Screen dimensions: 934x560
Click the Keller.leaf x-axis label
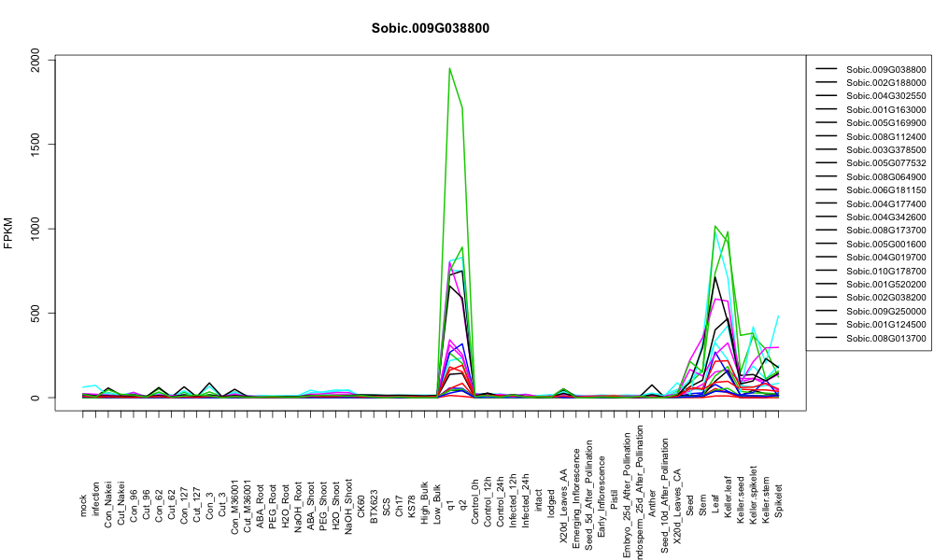[x=728, y=497]
